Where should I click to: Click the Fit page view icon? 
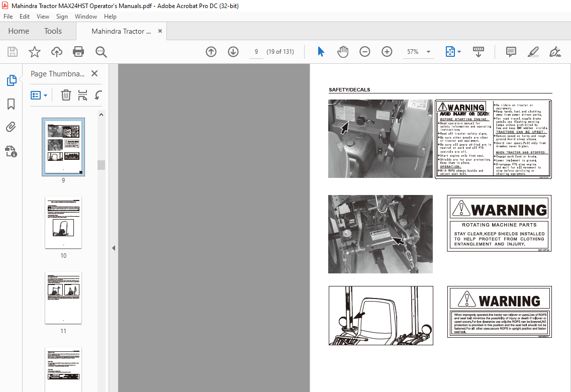coord(450,52)
